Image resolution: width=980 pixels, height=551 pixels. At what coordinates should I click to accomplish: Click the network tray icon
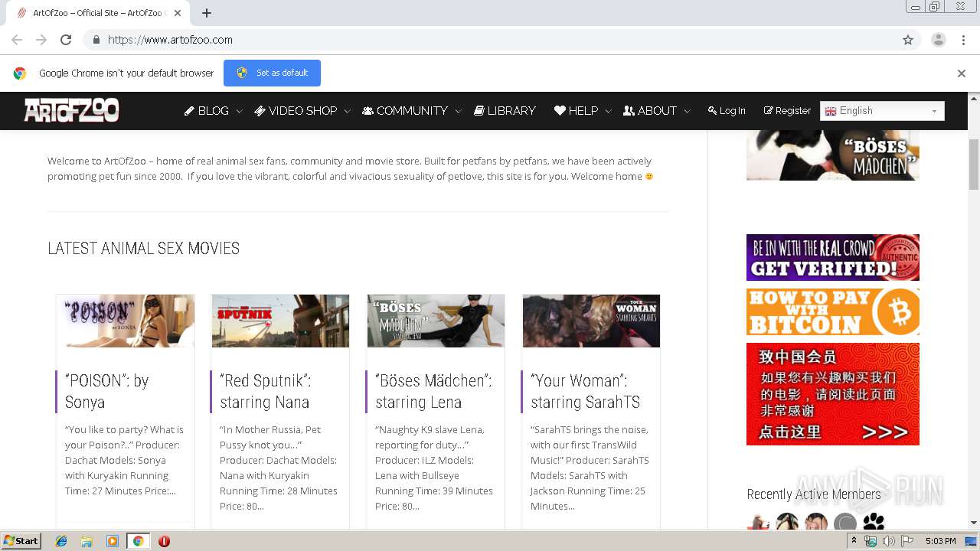click(871, 541)
